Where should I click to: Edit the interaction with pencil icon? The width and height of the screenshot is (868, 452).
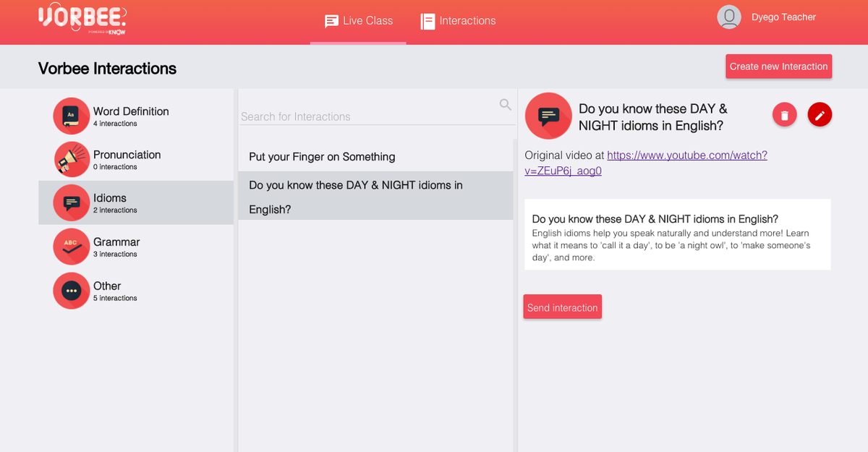coord(820,115)
